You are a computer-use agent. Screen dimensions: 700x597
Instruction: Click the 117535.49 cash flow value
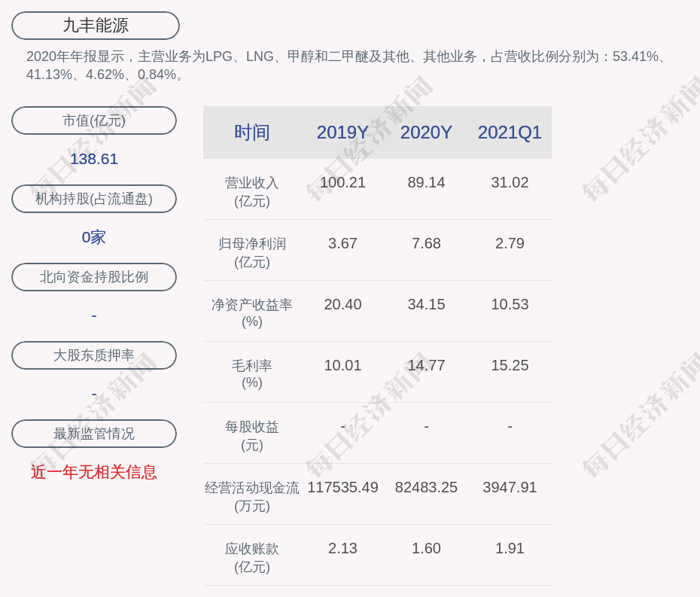tap(342, 487)
